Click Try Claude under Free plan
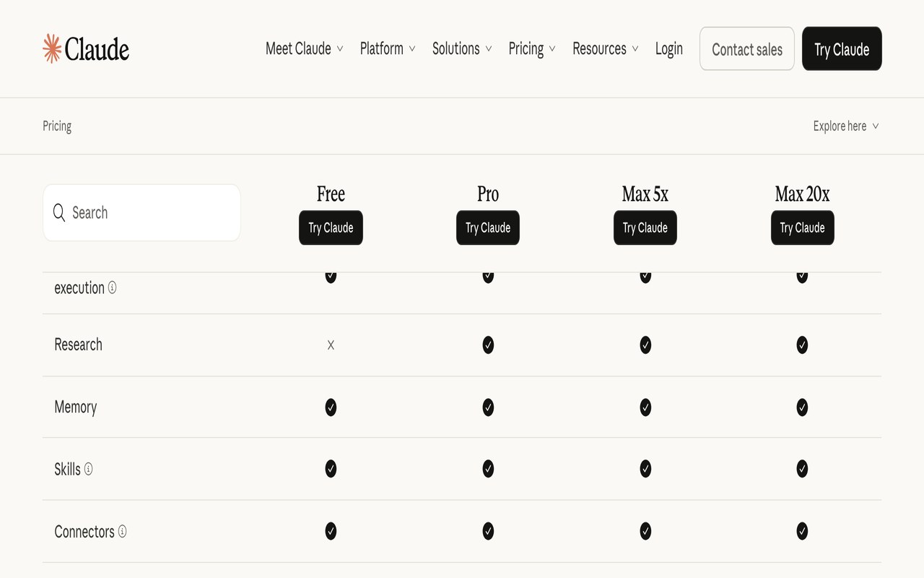Viewport: 924px width, 578px height. pos(331,228)
